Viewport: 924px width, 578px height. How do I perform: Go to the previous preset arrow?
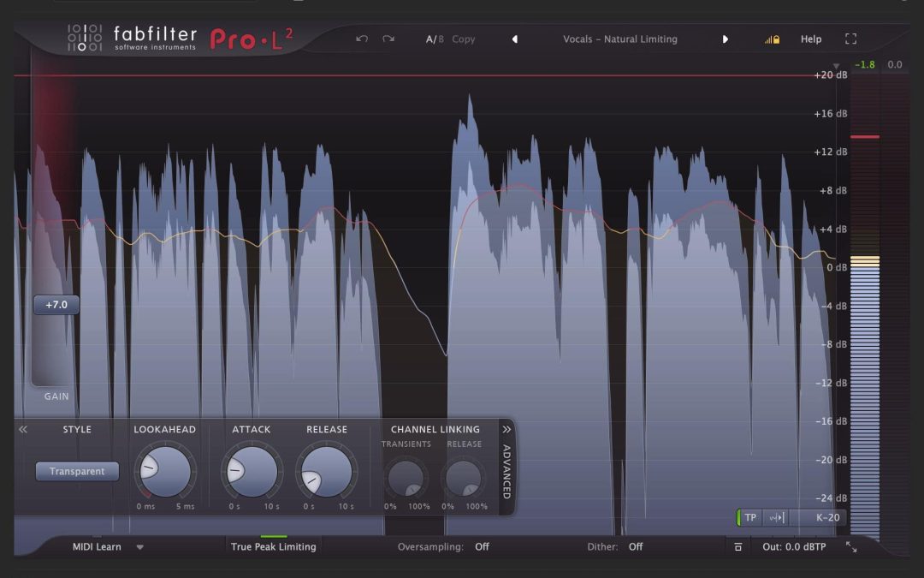pyautogui.click(x=514, y=39)
